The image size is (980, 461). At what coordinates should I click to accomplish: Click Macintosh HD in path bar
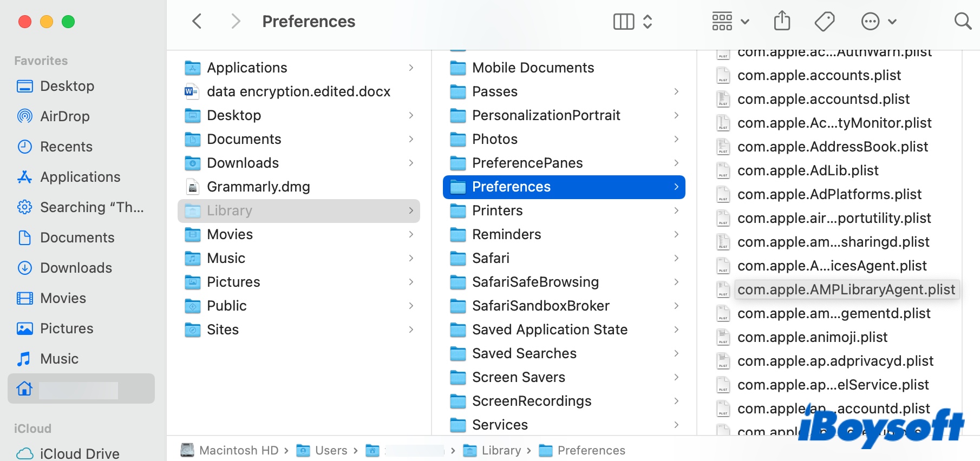point(238,450)
